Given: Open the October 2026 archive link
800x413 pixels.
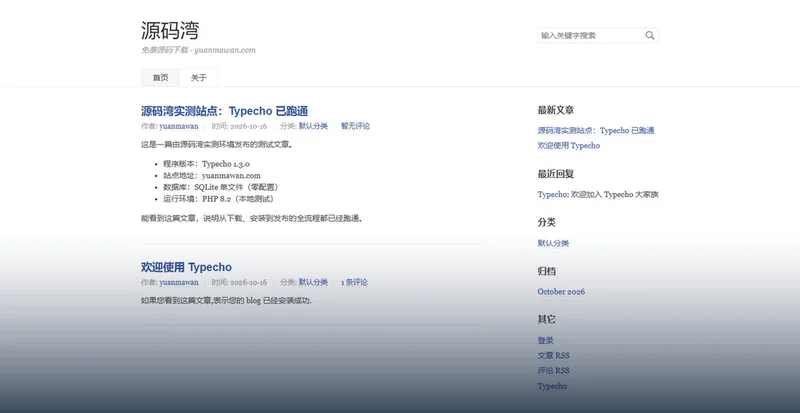Looking at the screenshot, I should pos(561,291).
